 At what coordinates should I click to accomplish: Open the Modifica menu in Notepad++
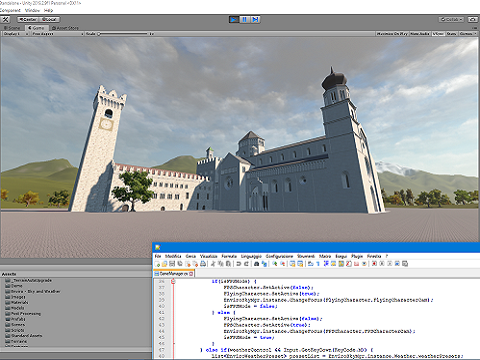click(173, 256)
